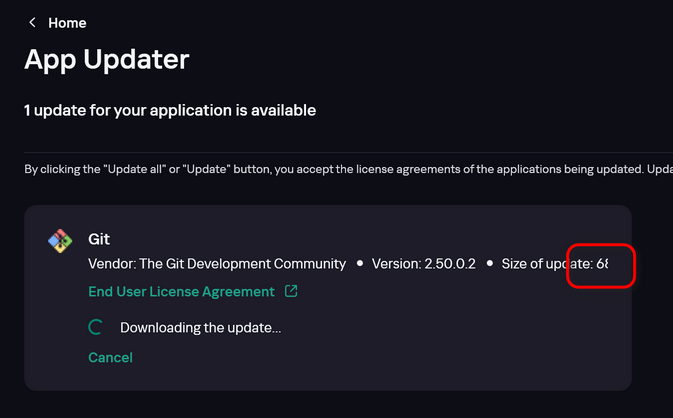Click the Size of update text
The image size is (673, 418).
point(555,264)
